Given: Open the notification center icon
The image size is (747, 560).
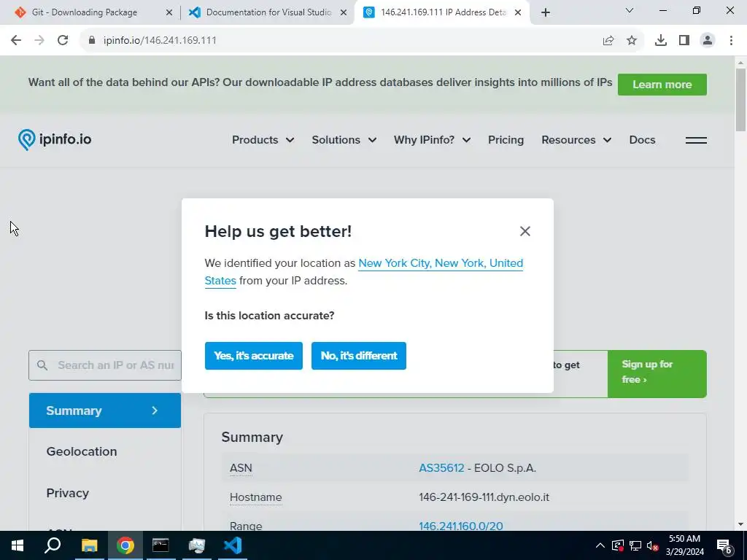Looking at the screenshot, I should coord(724,545).
